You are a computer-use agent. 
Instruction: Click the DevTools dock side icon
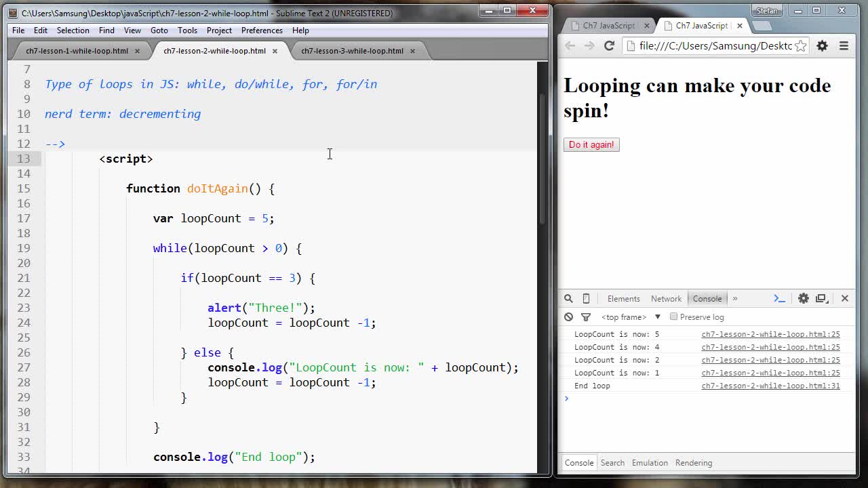pos(822,298)
